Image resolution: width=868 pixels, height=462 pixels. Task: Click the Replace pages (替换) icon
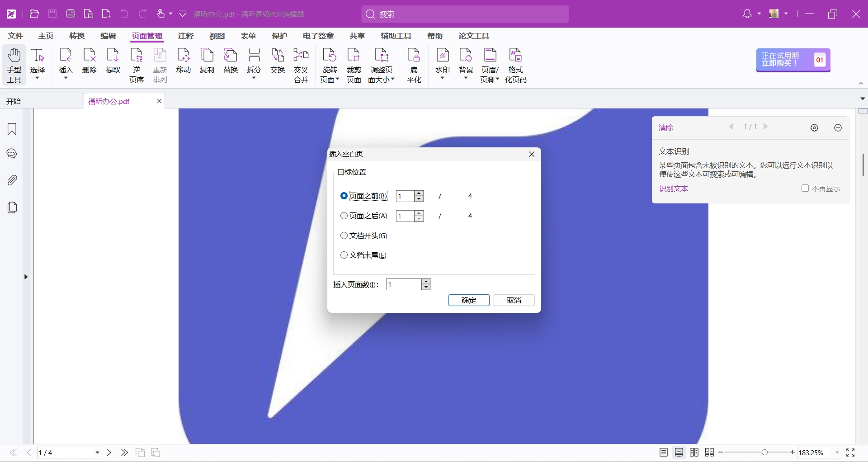pyautogui.click(x=231, y=61)
